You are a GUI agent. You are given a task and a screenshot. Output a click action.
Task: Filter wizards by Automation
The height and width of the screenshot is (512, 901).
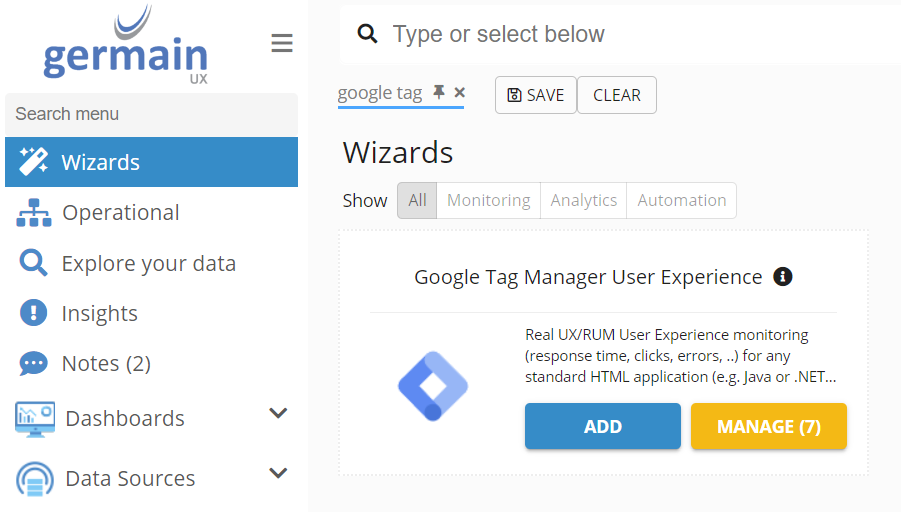(681, 200)
